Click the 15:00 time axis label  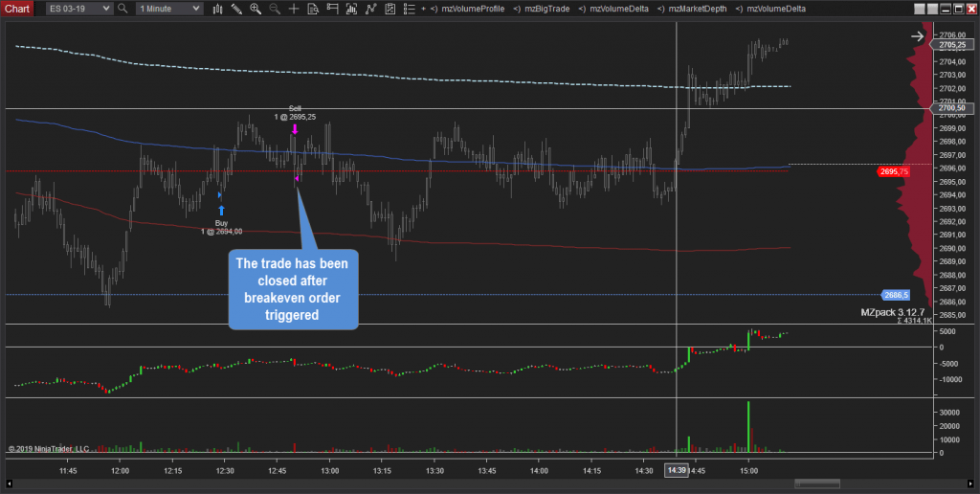pyautogui.click(x=748, y=470)
